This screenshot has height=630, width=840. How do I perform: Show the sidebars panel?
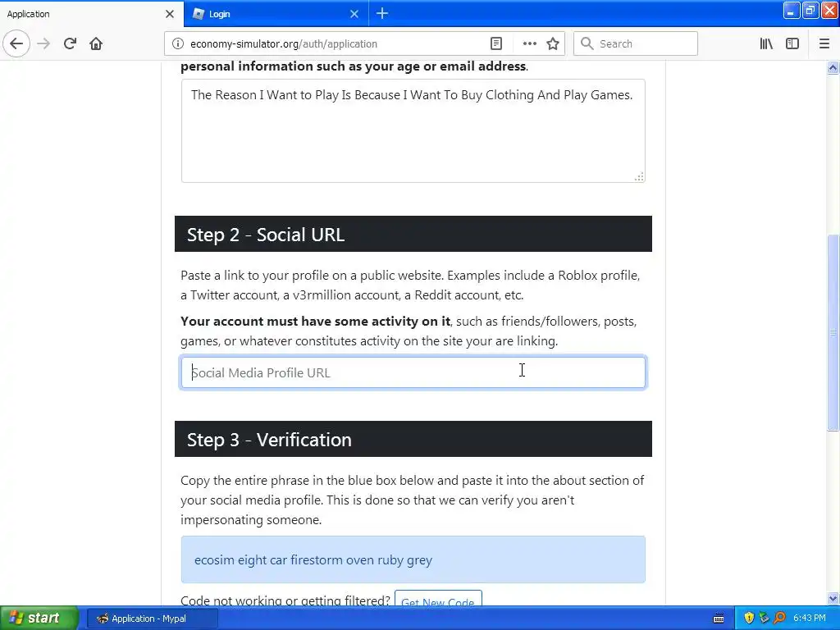coord(792,44)
